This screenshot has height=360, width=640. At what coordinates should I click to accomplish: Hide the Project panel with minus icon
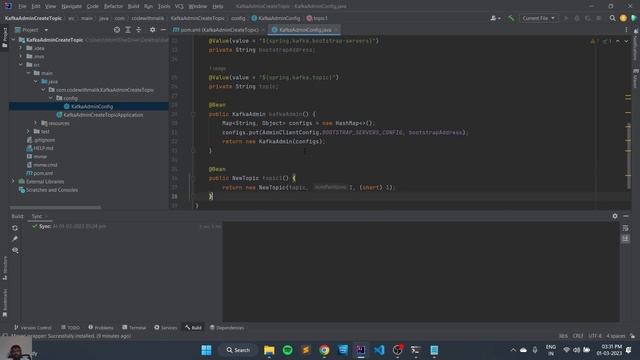163,30
